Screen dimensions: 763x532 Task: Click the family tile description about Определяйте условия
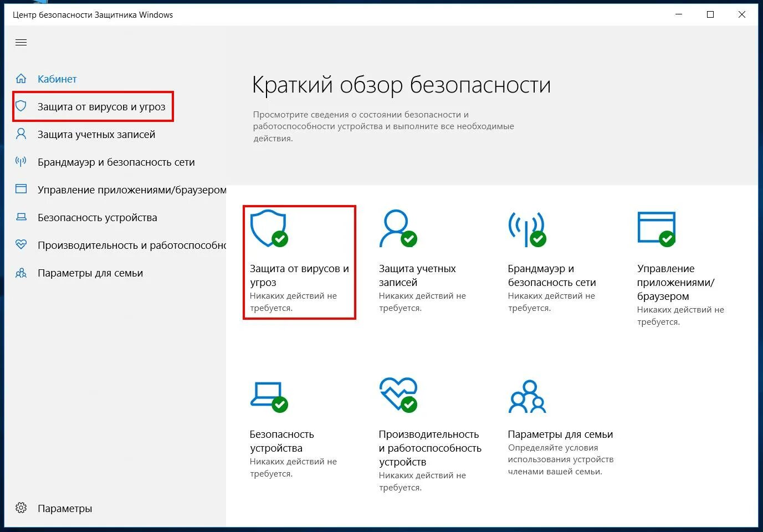pos(561,459)
